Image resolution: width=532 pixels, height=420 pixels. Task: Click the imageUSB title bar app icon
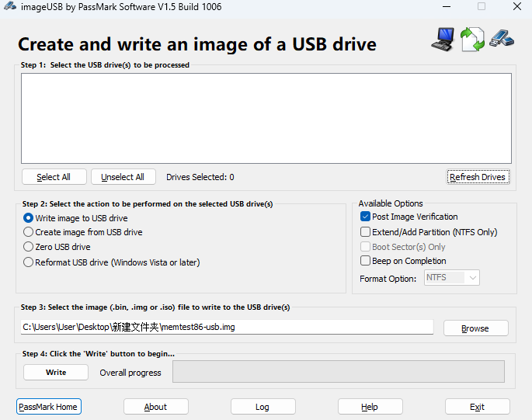[9, 7]
